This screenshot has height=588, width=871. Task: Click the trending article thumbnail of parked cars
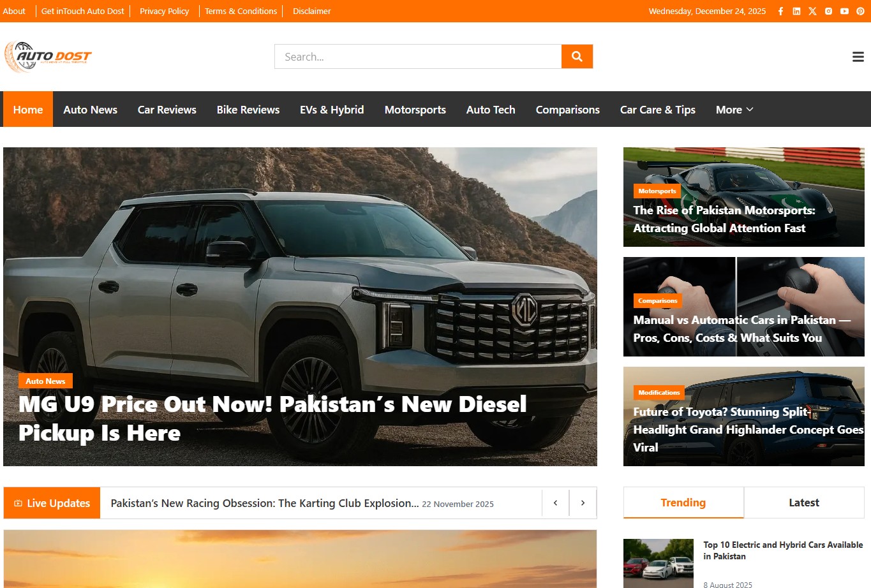[659, 563]
